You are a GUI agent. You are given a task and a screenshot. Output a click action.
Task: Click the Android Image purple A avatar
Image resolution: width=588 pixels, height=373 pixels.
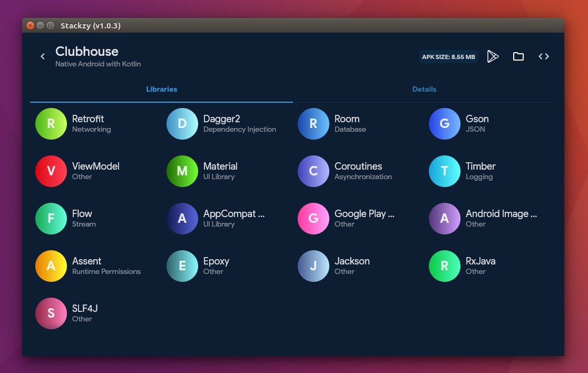tap(444, 219)
